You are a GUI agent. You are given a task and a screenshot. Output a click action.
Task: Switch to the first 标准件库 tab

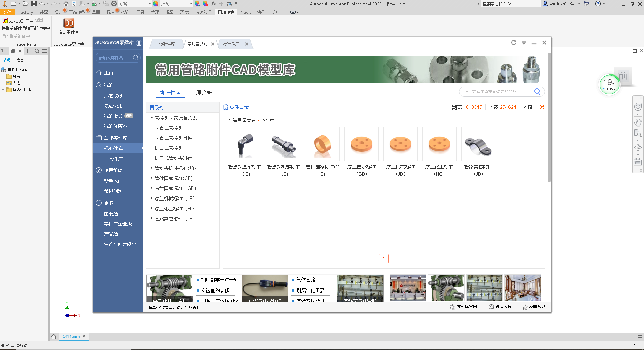pyautogui.click(x=167, y=44)
